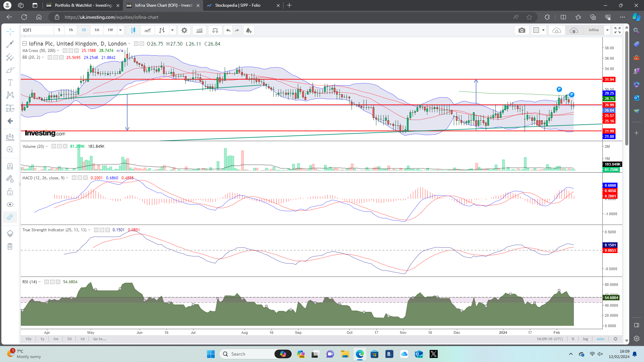Click the IOFI symbol input field
644x362 pixels.
37,30
